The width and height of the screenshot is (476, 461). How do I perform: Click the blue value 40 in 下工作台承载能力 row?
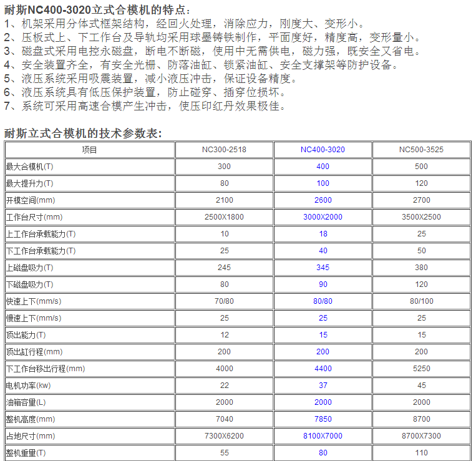click(323, 251)
